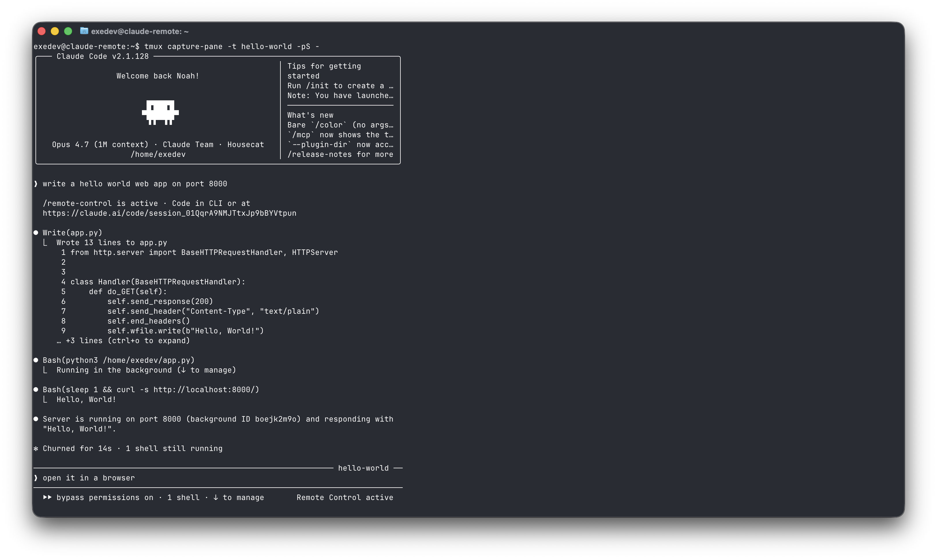The width and height of the screenshot is (937, 560).
Task: Click 'Write(app.py)' tool call
Action: click(72, 233)
